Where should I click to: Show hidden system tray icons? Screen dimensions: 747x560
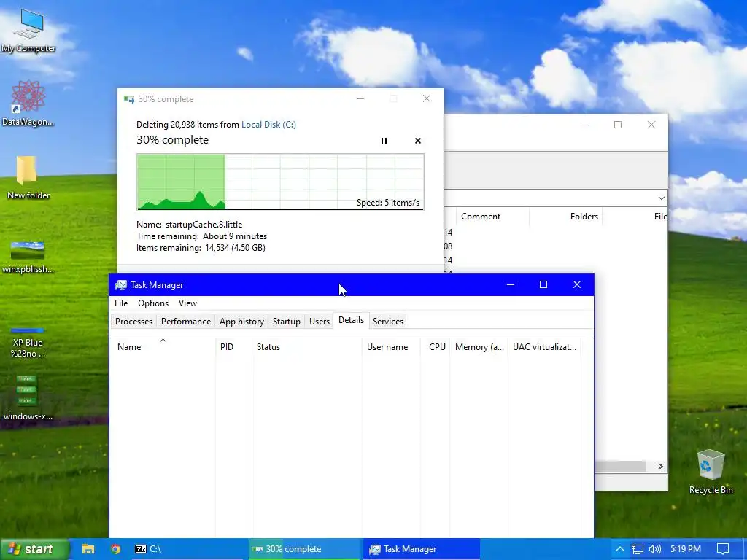(x=620, y=549)
